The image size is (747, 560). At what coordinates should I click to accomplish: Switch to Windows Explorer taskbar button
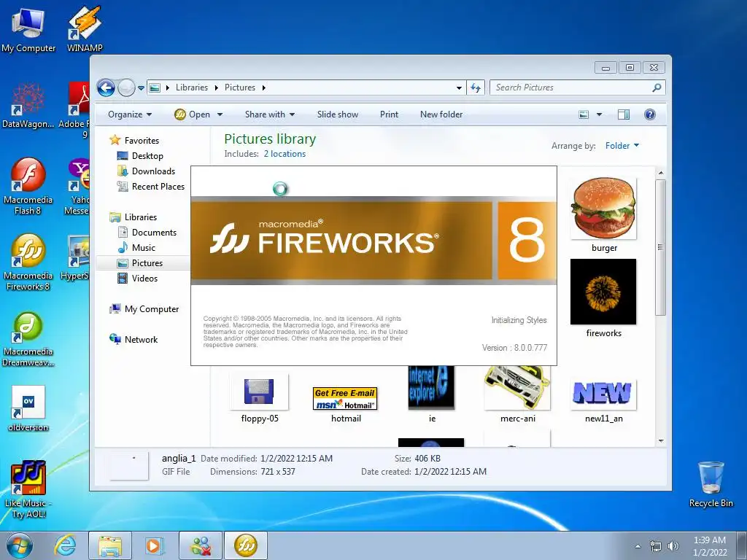[x=110, y=545]
